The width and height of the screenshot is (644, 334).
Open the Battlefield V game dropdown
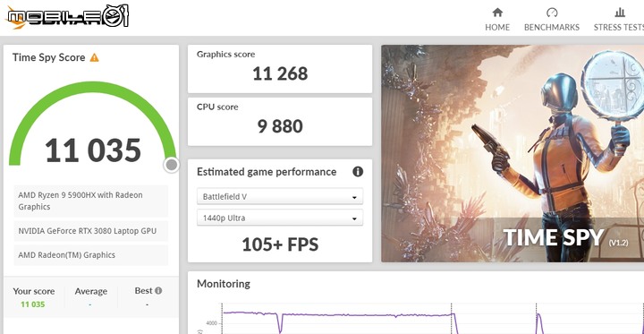[280, 197]
